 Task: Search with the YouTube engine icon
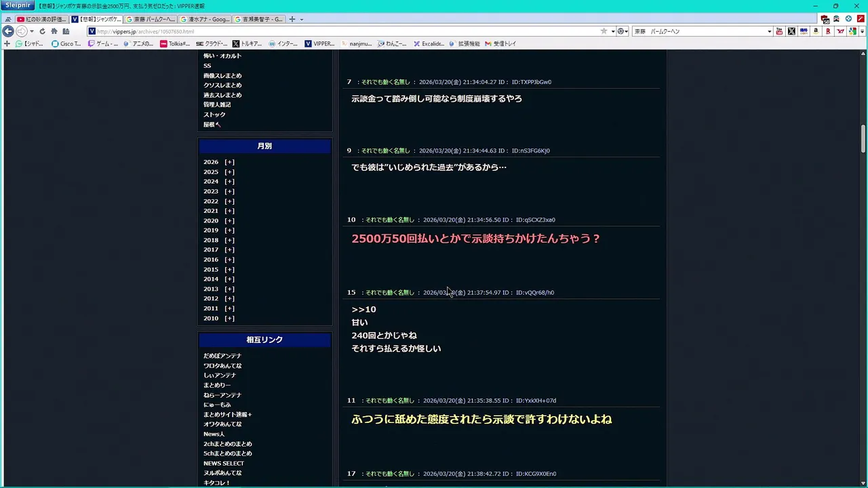[779, 31]
